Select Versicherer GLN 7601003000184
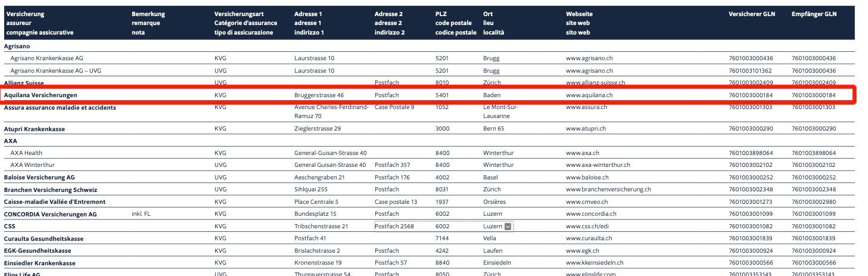The image size is (868, 276). click(x=751, y=95)
